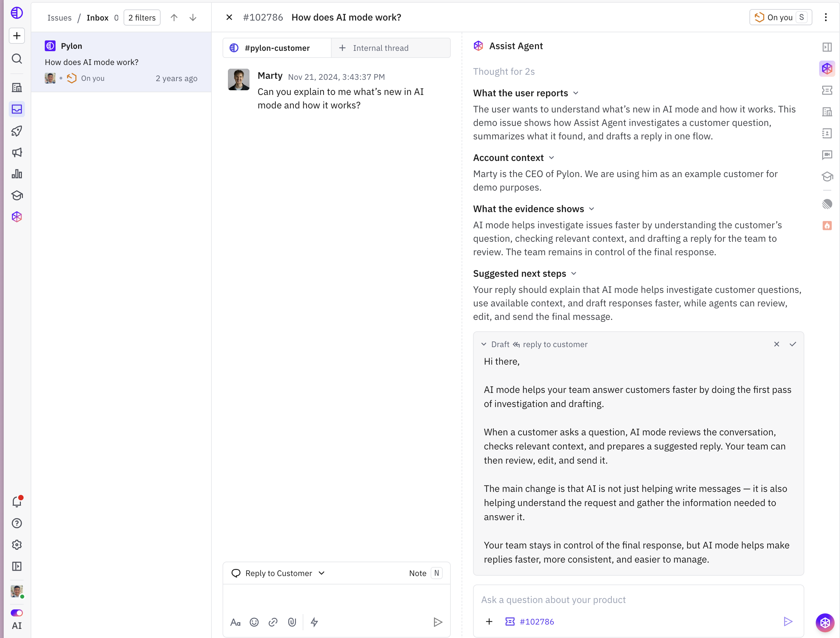
Task: Open settings gear in sidebar
Action: [x=17, y=545]
